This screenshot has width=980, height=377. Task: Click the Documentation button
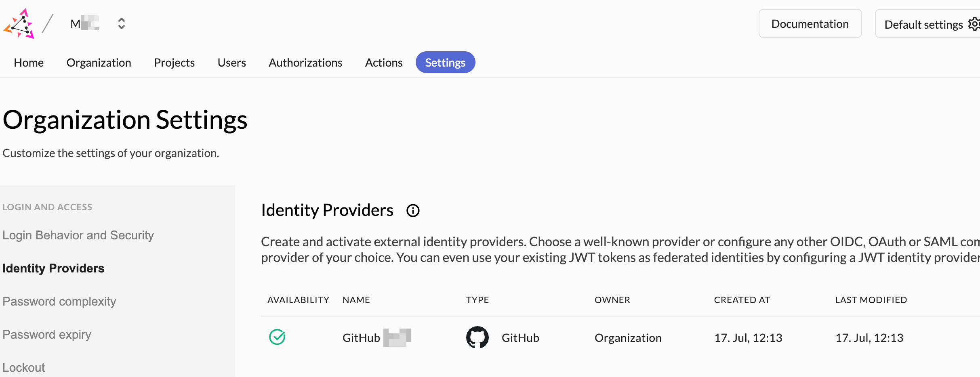tap(810, 24)
